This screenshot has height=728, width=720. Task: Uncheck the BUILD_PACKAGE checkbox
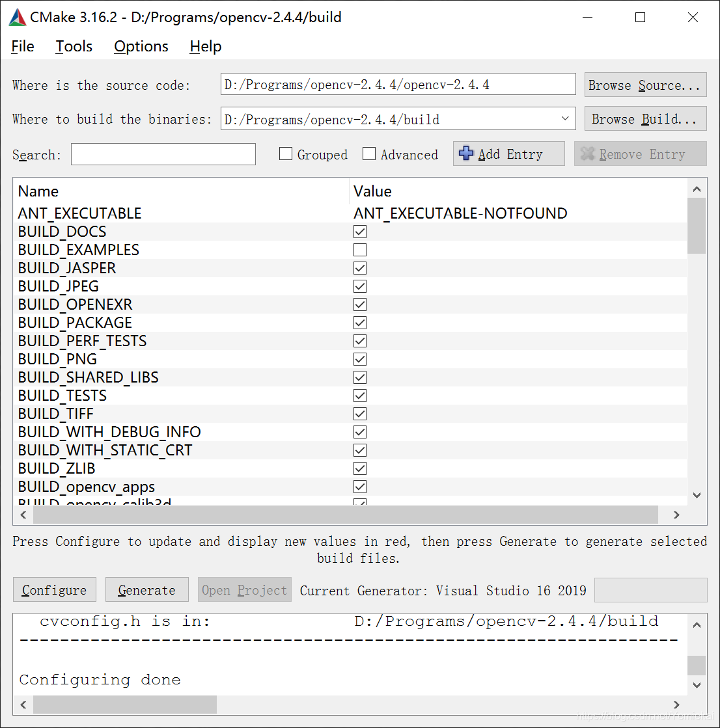[360, 323]
